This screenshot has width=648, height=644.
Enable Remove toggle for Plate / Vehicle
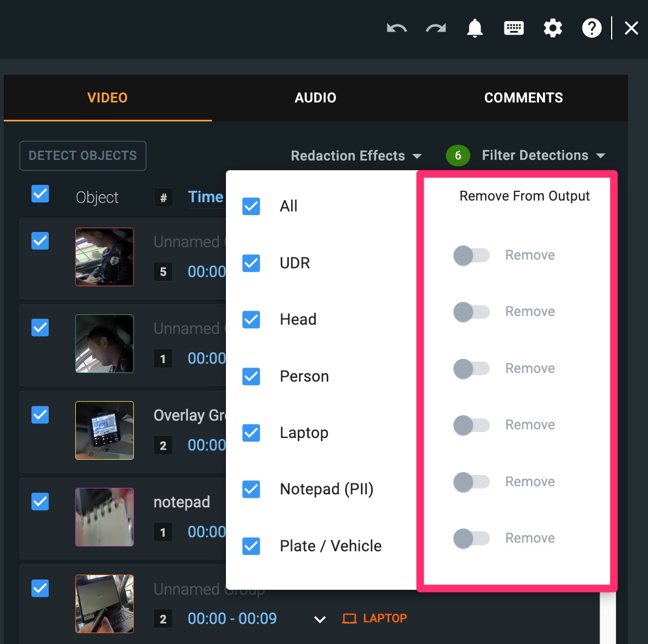click(471, 538)
